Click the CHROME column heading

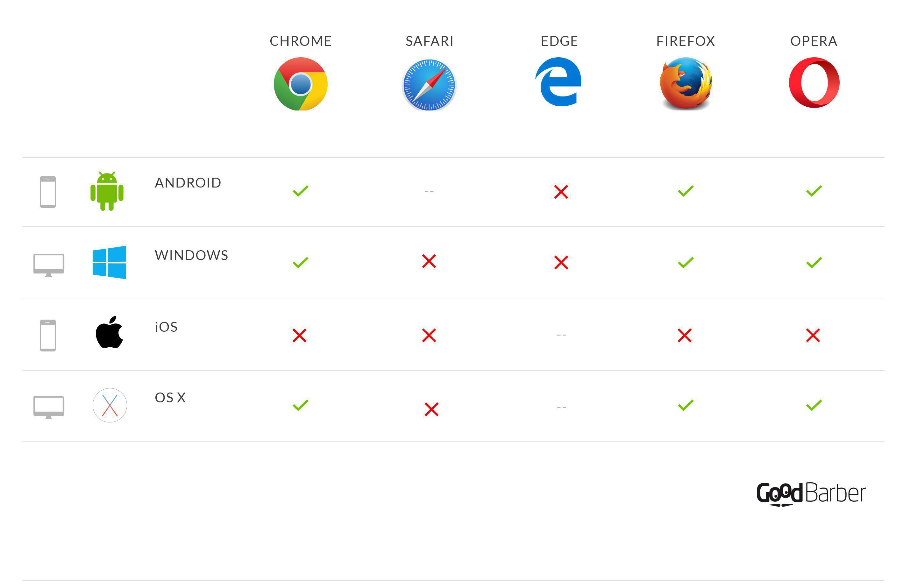pos(301,41)
